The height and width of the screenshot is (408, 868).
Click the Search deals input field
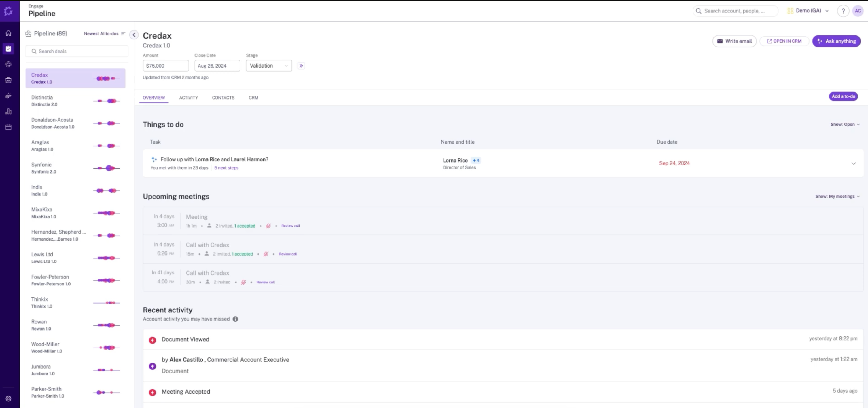tap(77, 51)
